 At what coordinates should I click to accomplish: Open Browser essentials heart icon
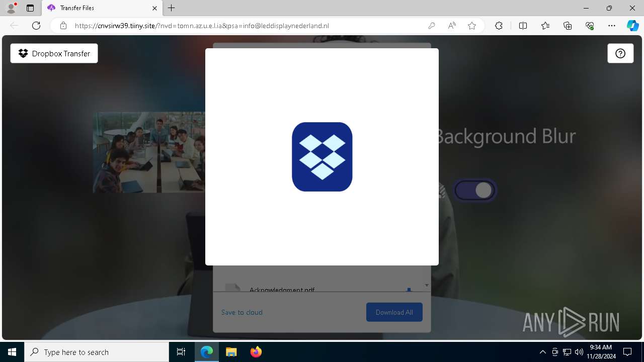point(590,26)
